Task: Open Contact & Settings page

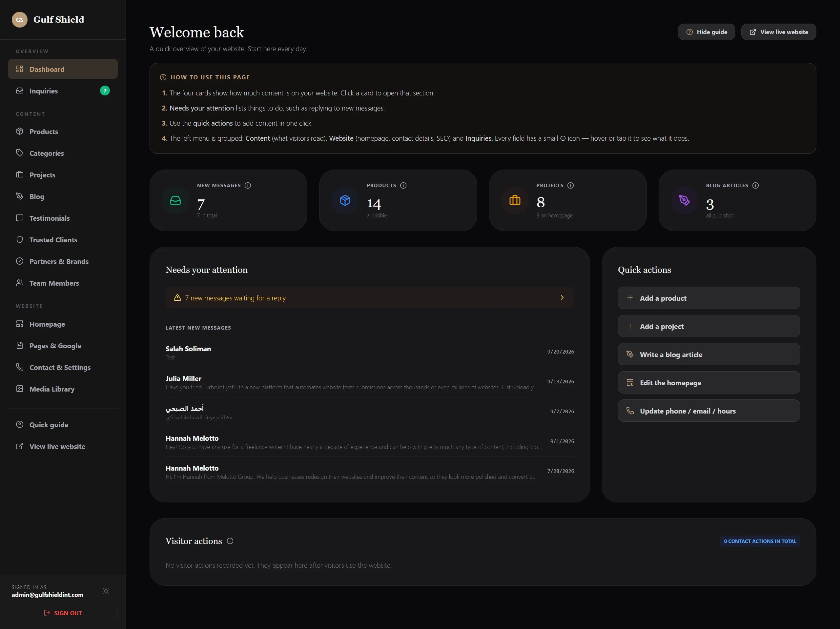Action: pyautogui.click(x=63, y=367)
